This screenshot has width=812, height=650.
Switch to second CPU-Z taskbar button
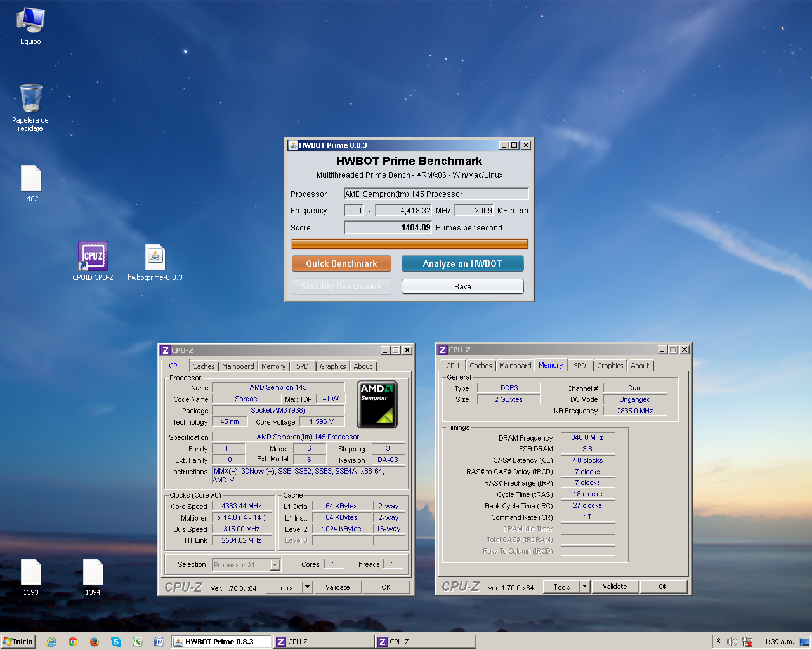pyautogui.click(x=425, y=642)
